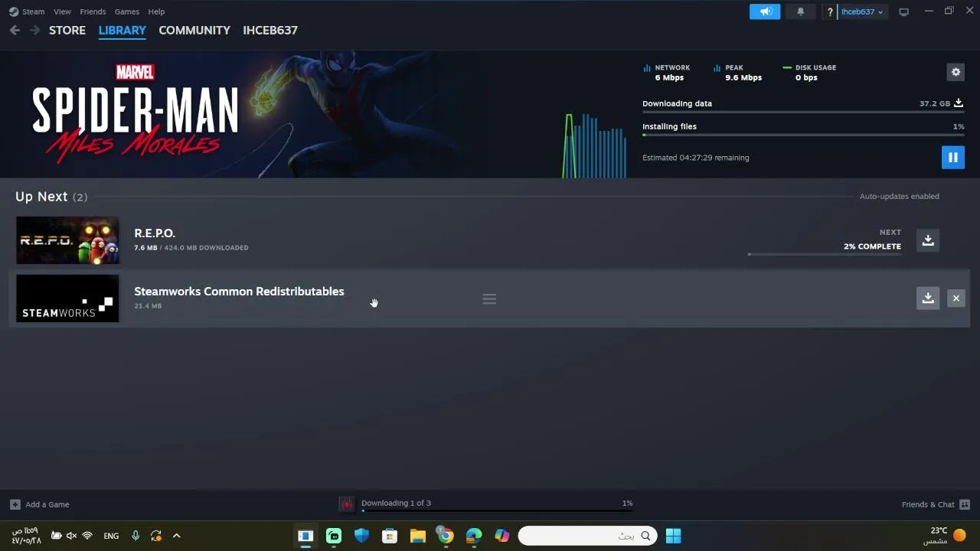Image resolution: width=980 pixels, height=551 pixels.
Task: Click the 2% COMPLETE label
Action: point(872,246)
